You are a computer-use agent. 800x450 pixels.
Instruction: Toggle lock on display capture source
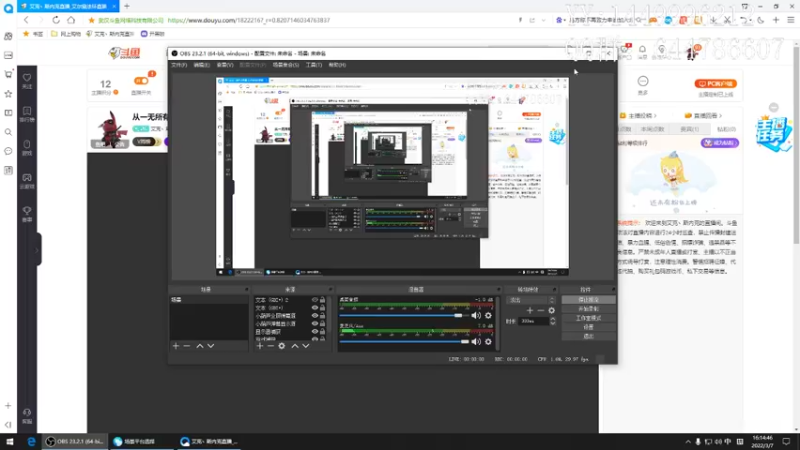(x=322, y=332)
